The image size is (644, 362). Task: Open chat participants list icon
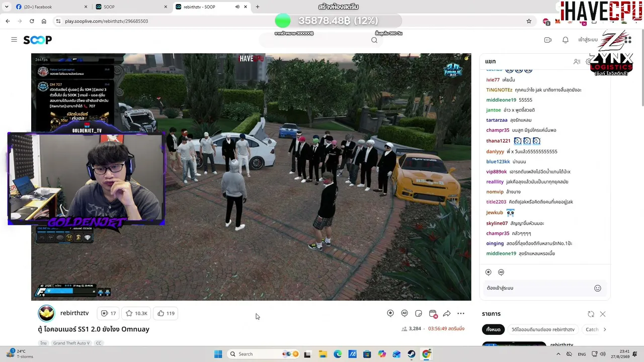click(x=577, y=61)
